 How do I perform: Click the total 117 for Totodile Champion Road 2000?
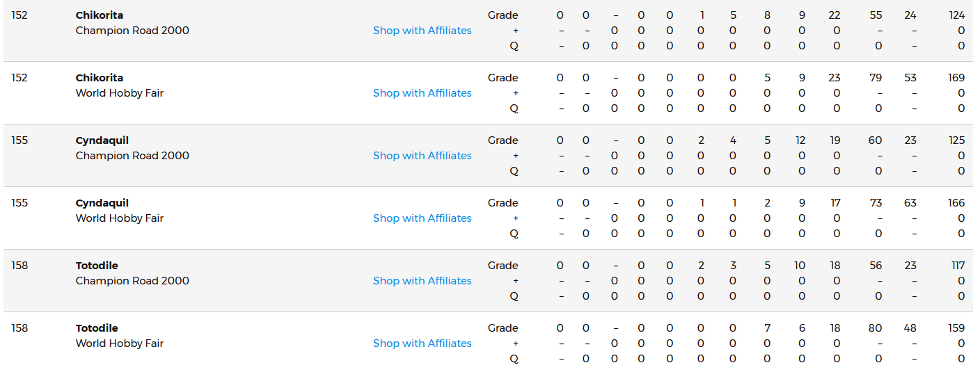958,266
